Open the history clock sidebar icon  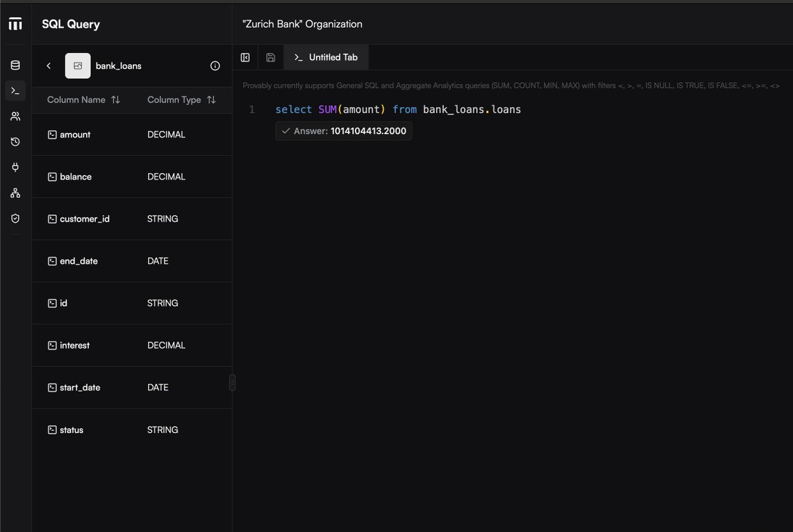(x=15, y=141)
